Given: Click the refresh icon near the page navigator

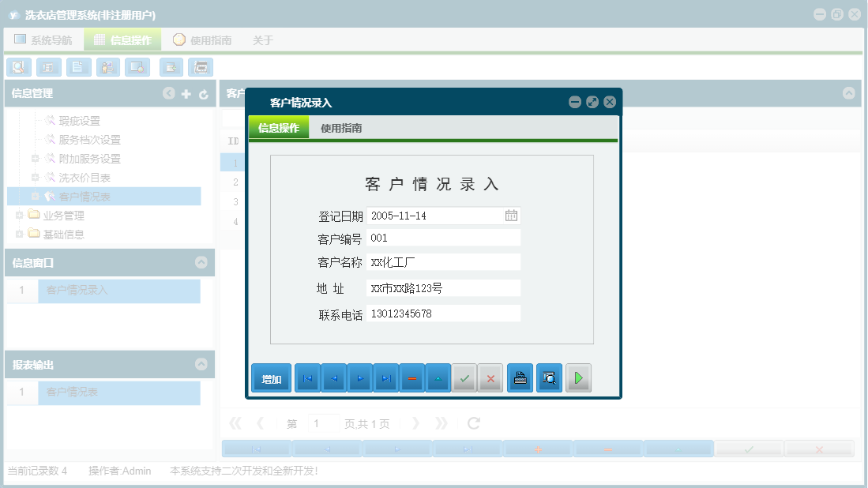Looking at the screenshot, I should point(472,422).
